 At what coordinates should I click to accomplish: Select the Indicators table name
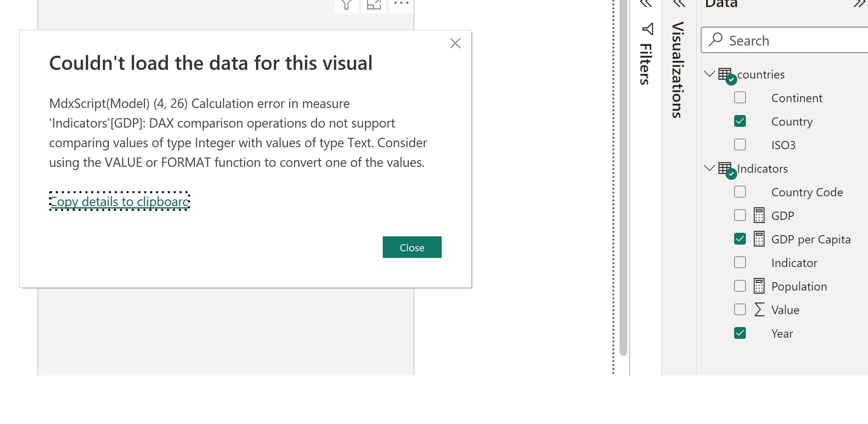(x=762, y=169)
